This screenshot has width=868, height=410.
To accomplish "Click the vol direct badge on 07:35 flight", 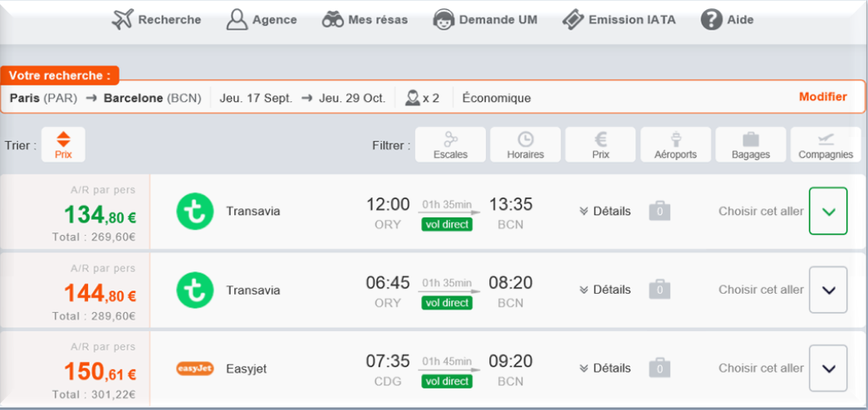I will point(447,381).
